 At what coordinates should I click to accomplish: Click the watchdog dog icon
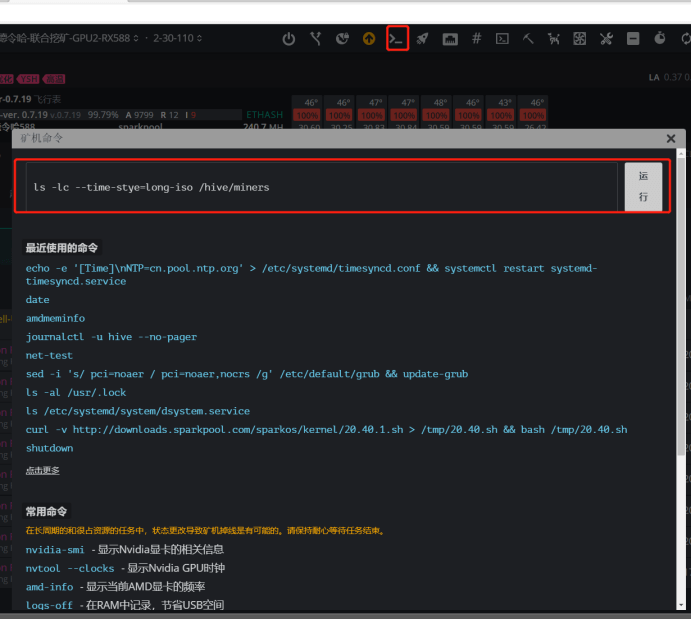(553, 39)
